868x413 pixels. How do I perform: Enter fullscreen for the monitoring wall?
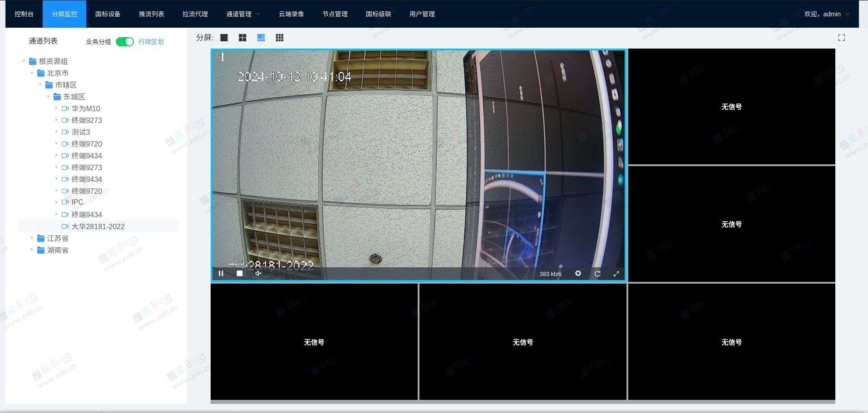[843, 37]
